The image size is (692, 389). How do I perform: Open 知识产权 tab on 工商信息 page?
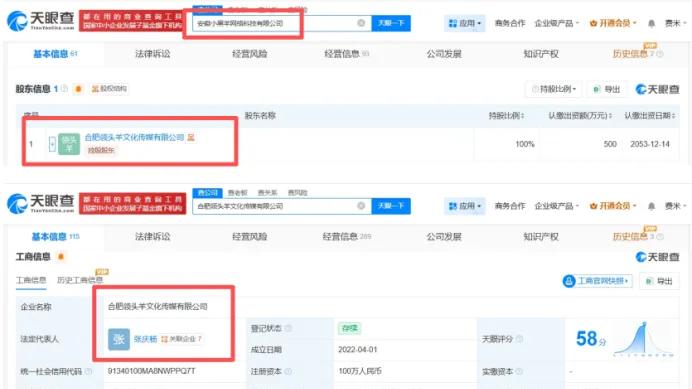coord(541,237)
